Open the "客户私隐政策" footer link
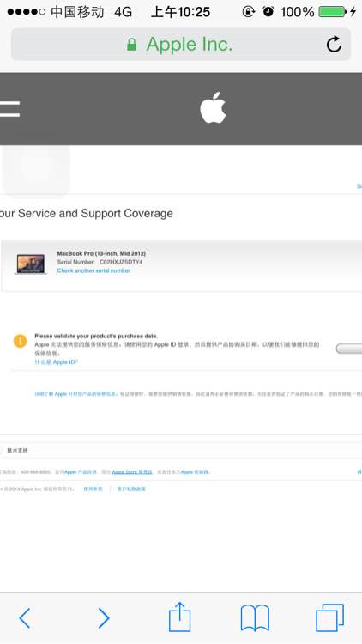This screenshot has width=362, height=644. [131, 489]
